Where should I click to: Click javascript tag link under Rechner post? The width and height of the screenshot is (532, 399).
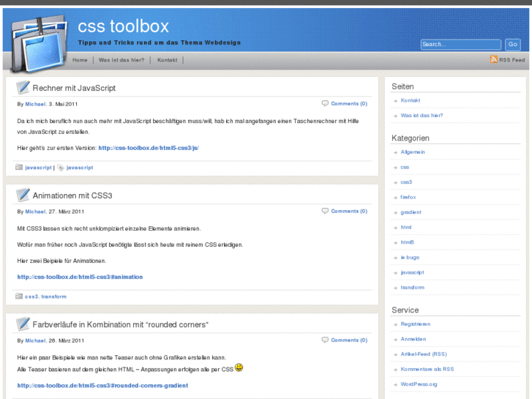coord(80,168)
